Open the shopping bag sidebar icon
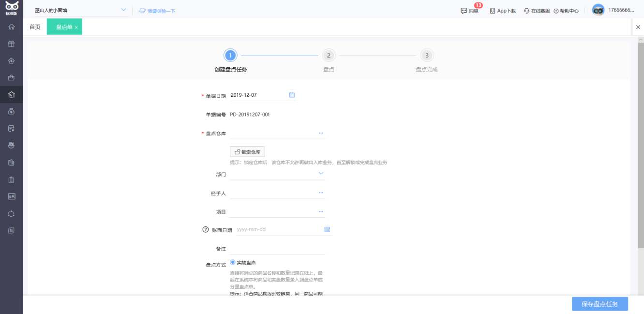 [11, 77]
